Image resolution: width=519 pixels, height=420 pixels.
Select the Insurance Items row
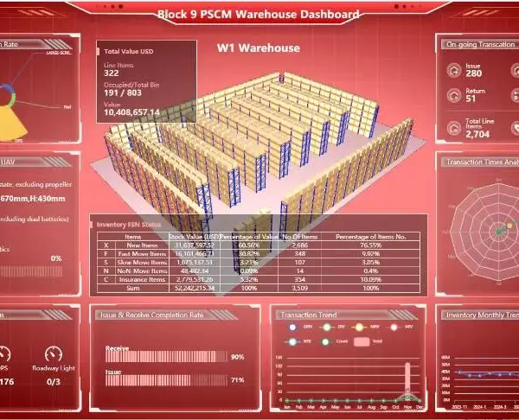259,280
